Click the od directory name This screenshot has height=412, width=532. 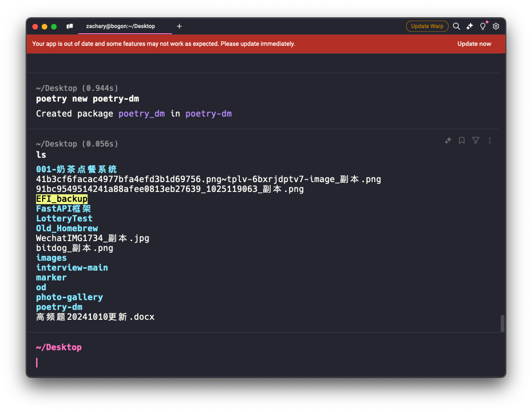pos(41,287)
